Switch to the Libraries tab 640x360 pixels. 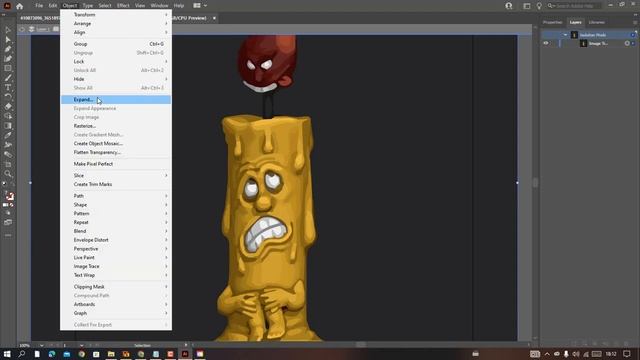[x=596, y=22]
